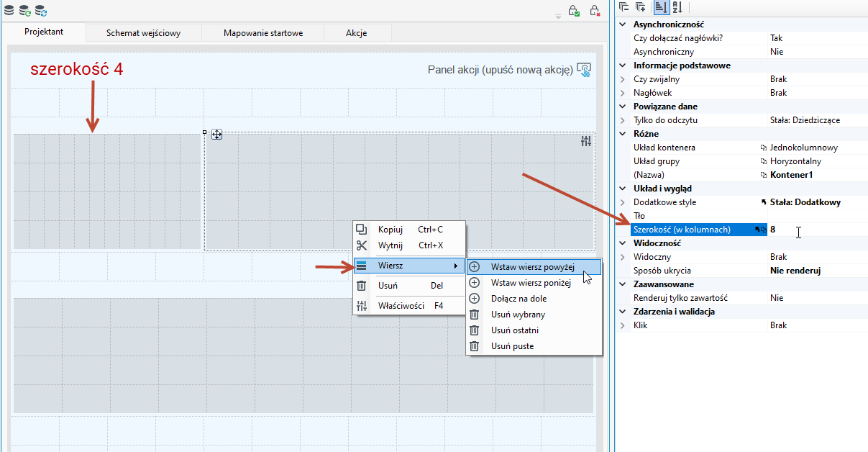
Task: Select Usuń ostatni in the submenu
Action: (x=534, y=330)
